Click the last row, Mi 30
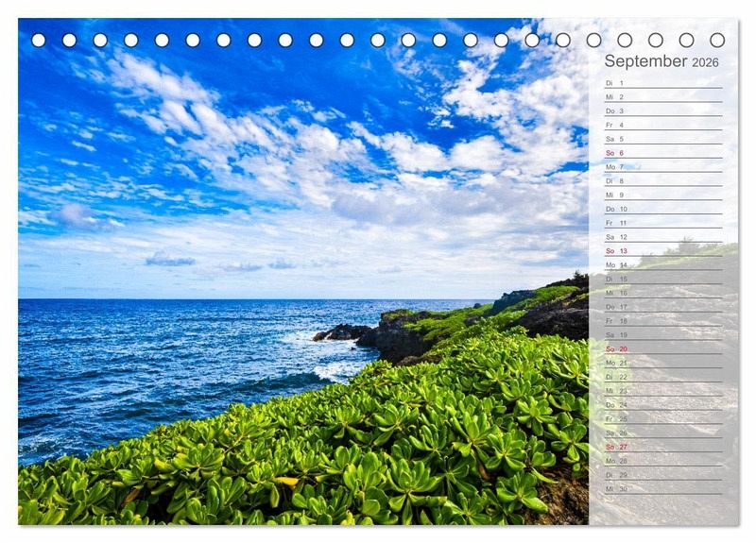Screen dimensions: 756x543 click(661, 488)
